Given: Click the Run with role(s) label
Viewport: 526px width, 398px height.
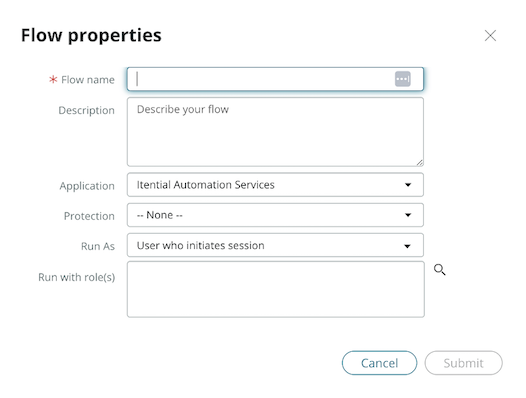Looking at the screenshot, I should pos(76,277).
